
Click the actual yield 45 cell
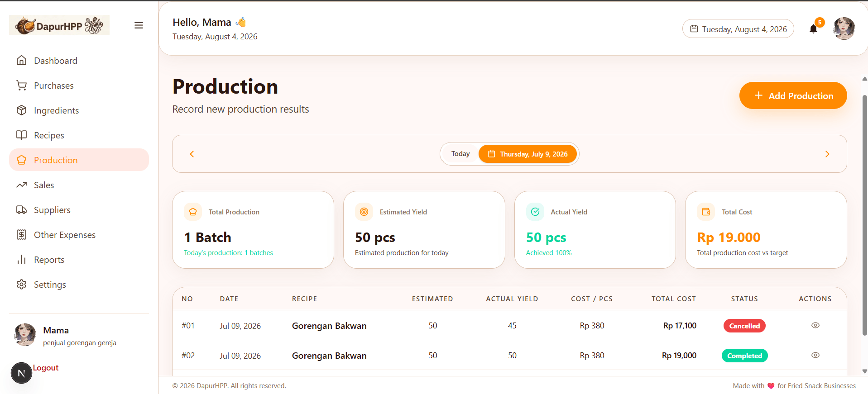pos(512,326)
